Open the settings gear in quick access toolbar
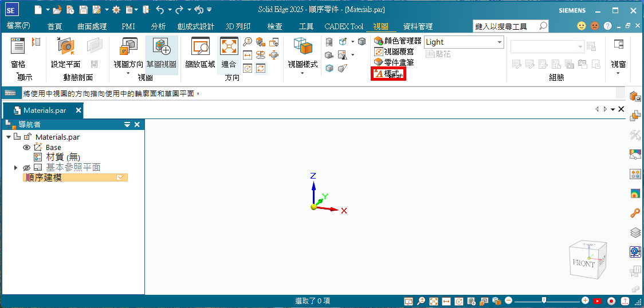Viewport: 644px width, 308px height. pyautogui.click(x=116, y=9)
